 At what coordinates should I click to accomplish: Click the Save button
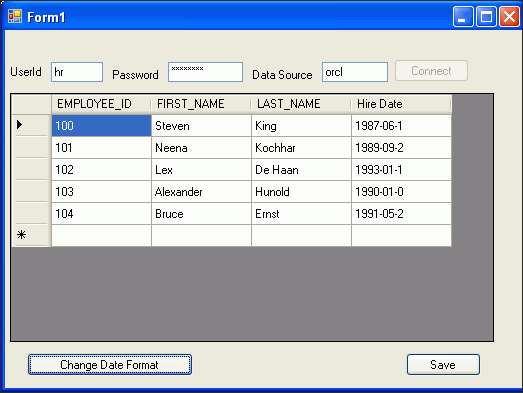pos(443,365)
